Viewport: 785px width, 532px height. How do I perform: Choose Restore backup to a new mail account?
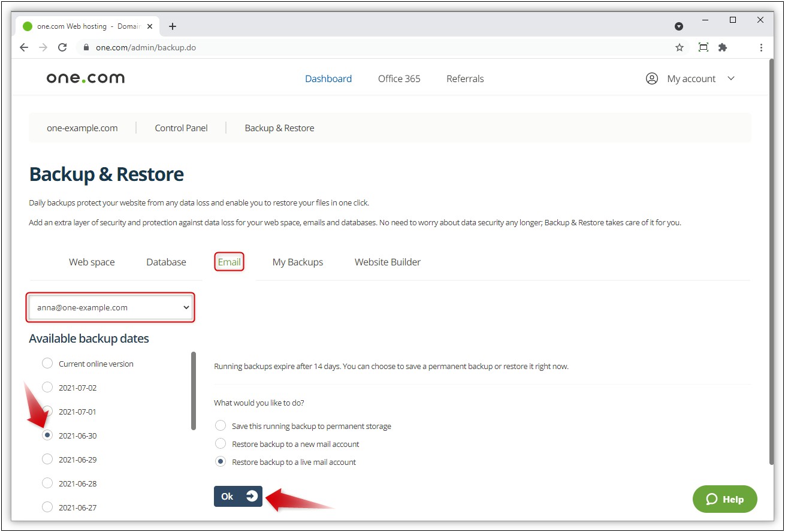pos(221,444)
